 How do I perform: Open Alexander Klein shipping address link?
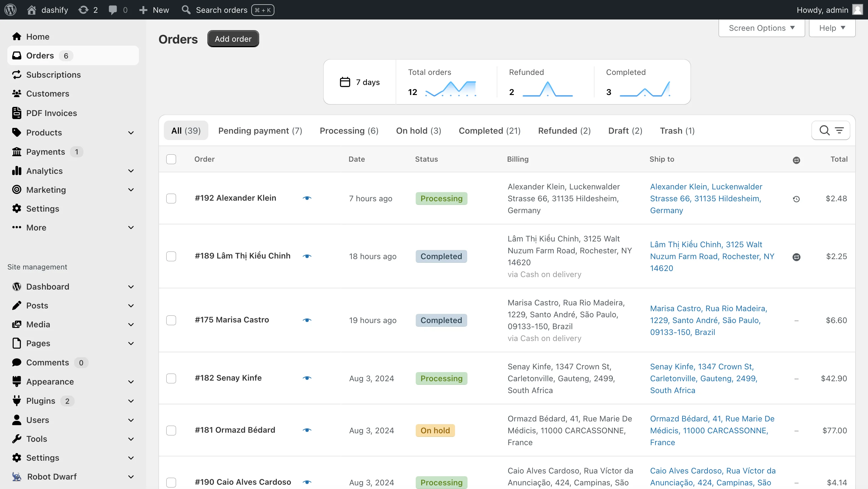pos(707,199)
